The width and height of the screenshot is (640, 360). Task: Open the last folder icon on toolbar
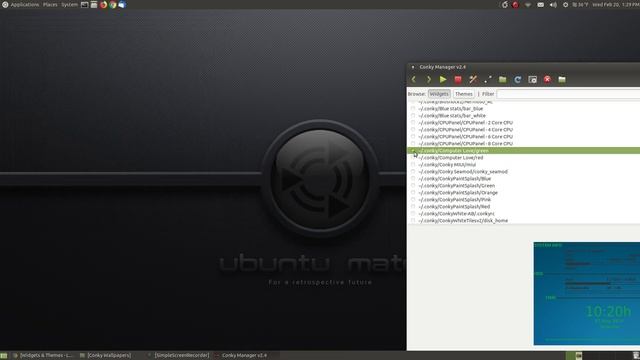click(562, 80)
